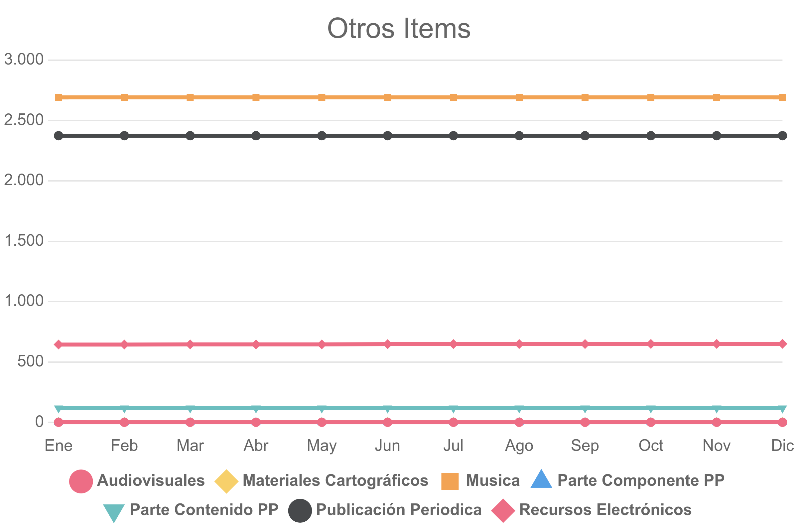Click the 3.000 y-axis label

pyautogui.click(x=24, y=60)
